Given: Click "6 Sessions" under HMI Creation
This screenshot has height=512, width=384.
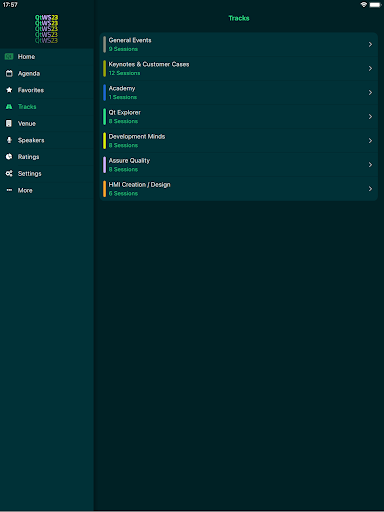Looking at the screenshot, I should (x=123, y=193).
